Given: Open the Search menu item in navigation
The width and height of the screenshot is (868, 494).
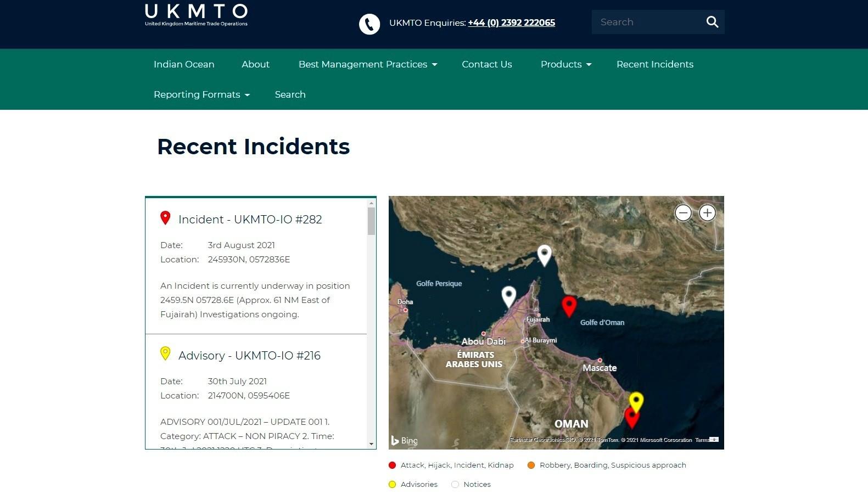Looking at the screenshot, I should (x=290, y=94).
